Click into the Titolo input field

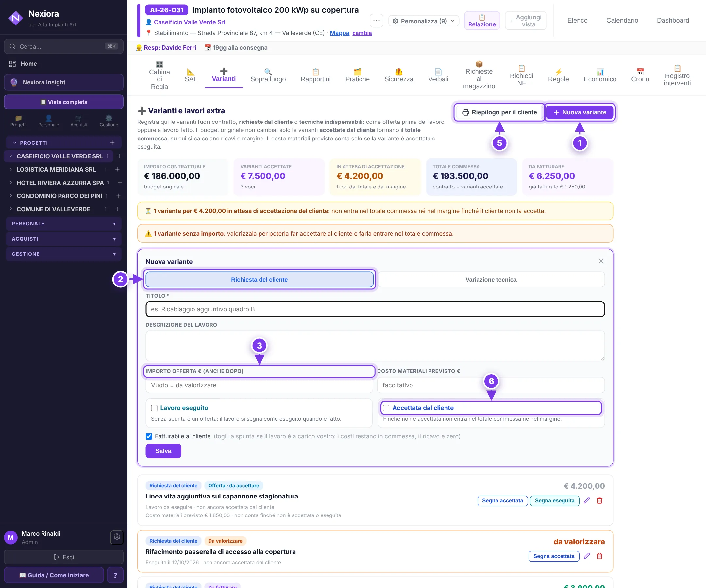click(375, 309)
